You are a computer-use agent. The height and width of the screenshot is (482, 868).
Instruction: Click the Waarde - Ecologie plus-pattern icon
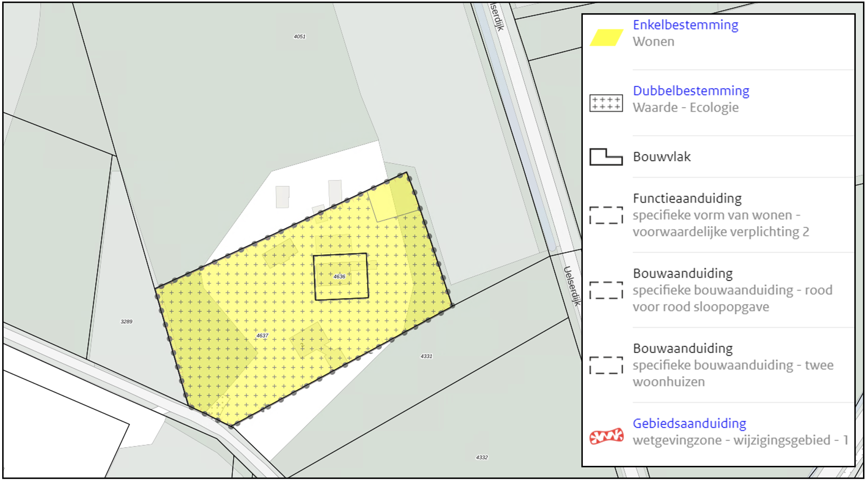[x=606, y=103]
